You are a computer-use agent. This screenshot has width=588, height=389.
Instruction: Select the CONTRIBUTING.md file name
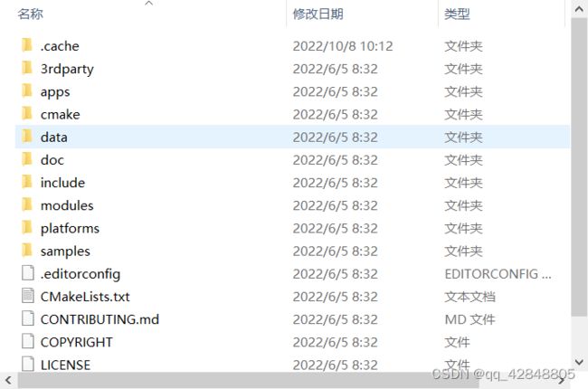pos(100,319)
